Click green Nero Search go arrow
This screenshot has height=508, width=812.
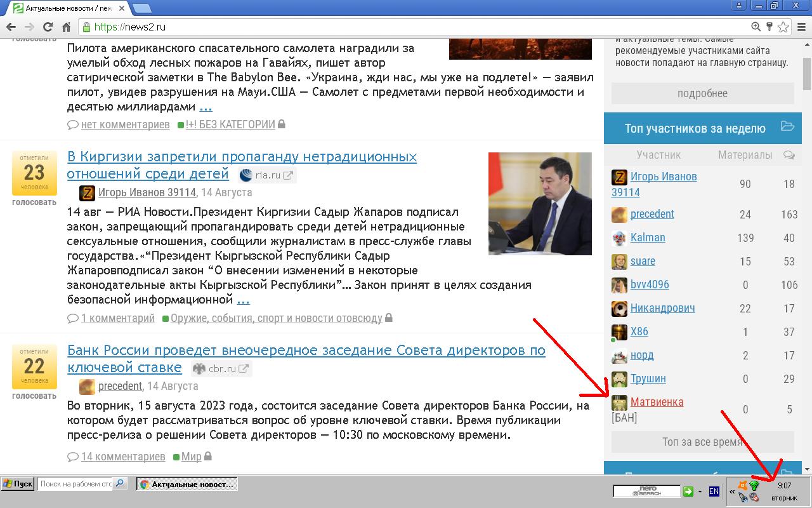click(688, 491)
